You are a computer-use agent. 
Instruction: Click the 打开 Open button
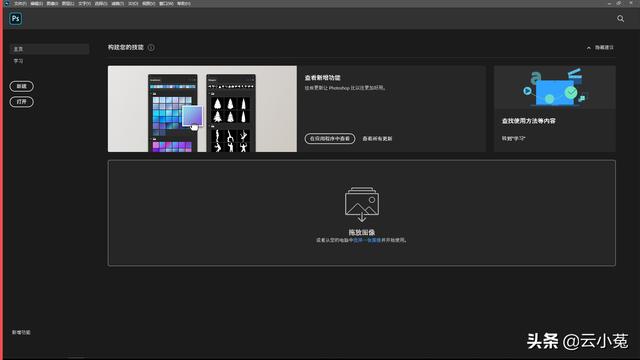click(22, 102)
